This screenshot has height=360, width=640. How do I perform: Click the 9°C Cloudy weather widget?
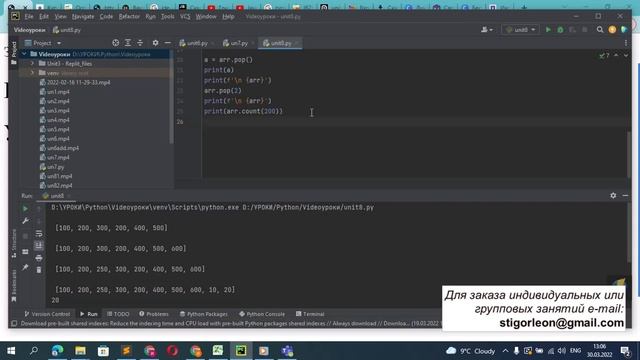(x=471, y=351)
